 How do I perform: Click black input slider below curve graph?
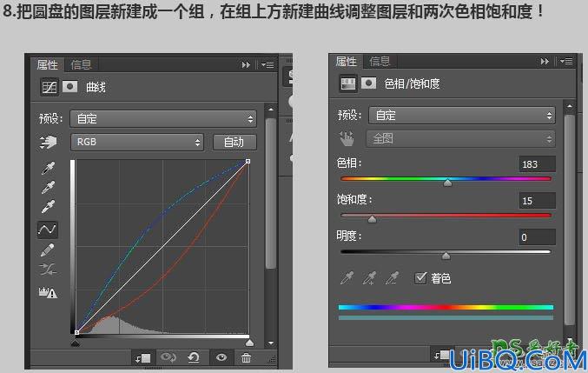(x=76, y=343)
